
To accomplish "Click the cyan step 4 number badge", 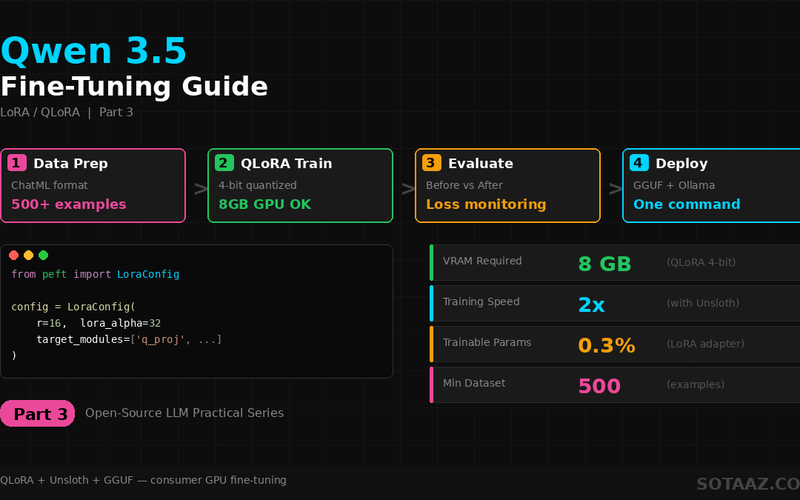I will [x=639, y=163].
